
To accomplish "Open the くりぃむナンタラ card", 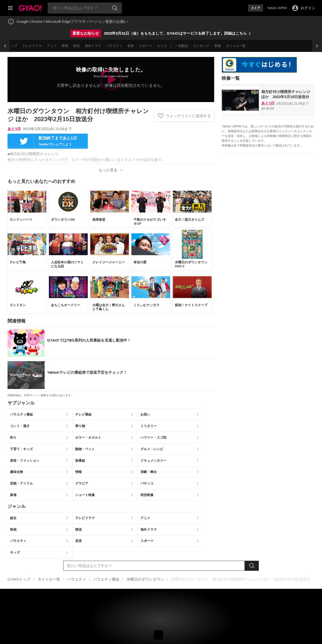I will pyautogui.click(x=151, y=293).
